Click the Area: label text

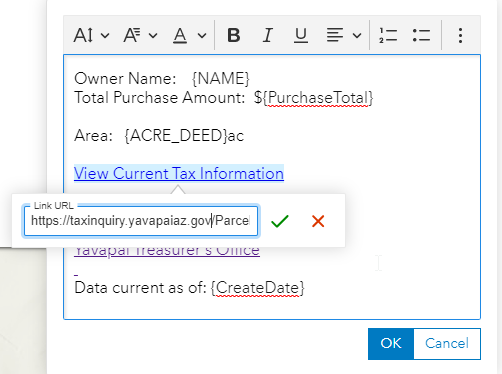tap(93, 136)
